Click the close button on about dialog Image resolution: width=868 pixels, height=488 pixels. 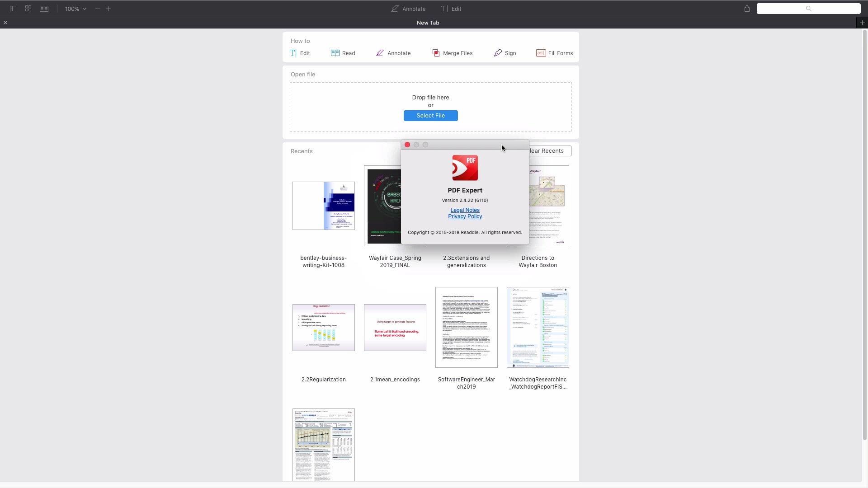[407, 145]
